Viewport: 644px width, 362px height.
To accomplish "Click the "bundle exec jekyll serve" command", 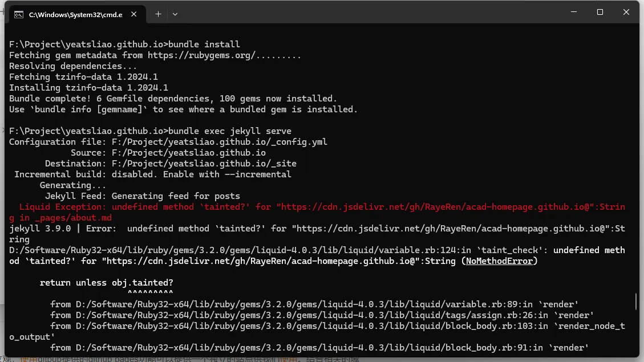I will 230,131.
